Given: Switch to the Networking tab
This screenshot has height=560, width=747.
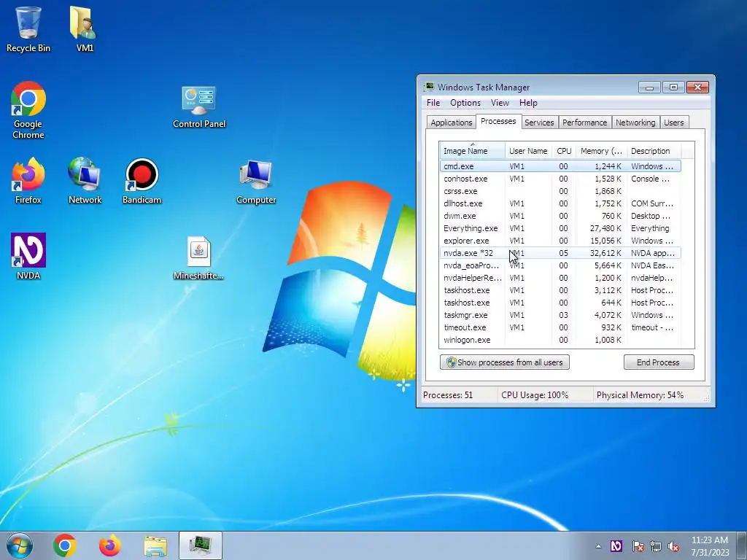Looking at the screenshot, I should 635,122.
